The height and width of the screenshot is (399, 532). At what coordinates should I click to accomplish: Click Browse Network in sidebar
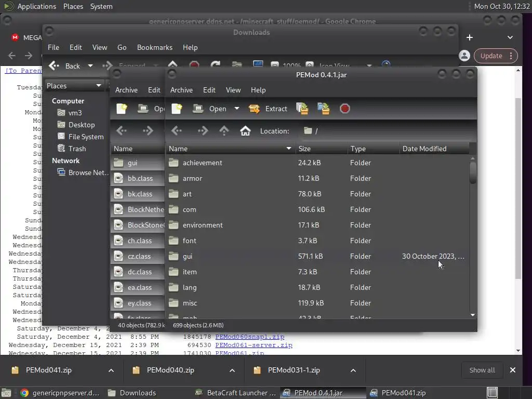tap(83, 172)
